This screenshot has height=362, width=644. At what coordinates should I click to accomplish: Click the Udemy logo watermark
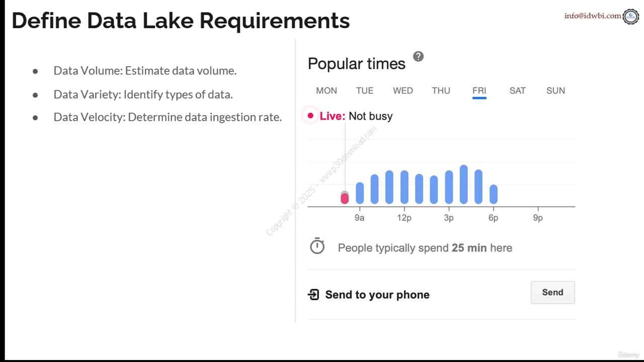click(x=628, y=354)
